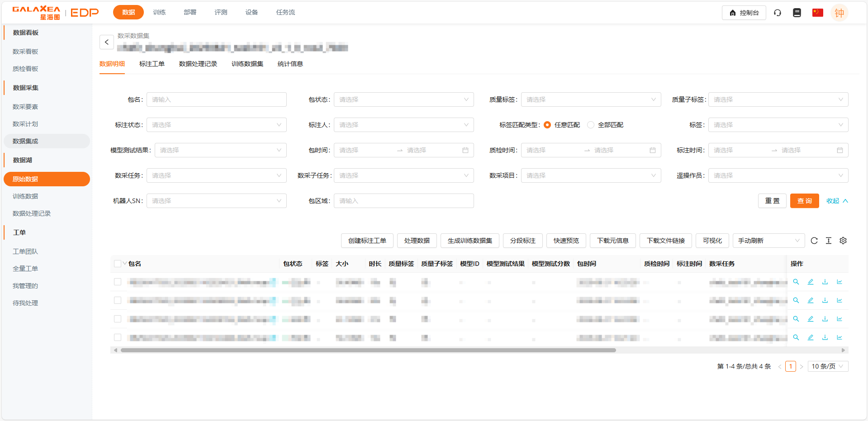Switch to the 标注工单 tab
The height and width of the screenshot is (421, 868).
[152, 64]
